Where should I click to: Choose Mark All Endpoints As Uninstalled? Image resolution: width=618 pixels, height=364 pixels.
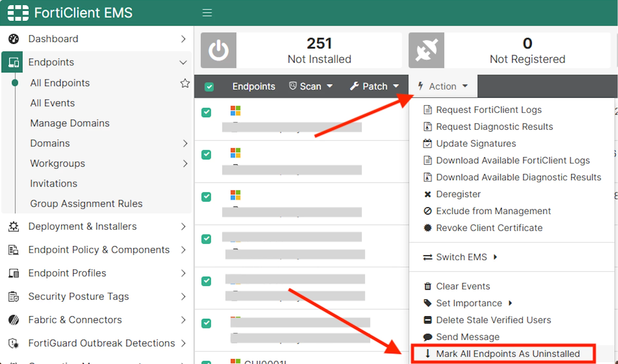click(x=508, y=354)
